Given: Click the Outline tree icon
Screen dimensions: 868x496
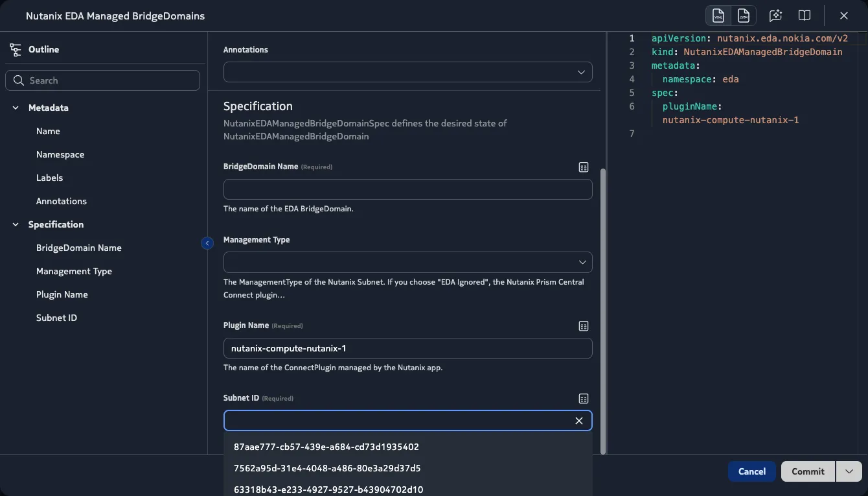Looking at the screenshot, I should pos(16,49).
